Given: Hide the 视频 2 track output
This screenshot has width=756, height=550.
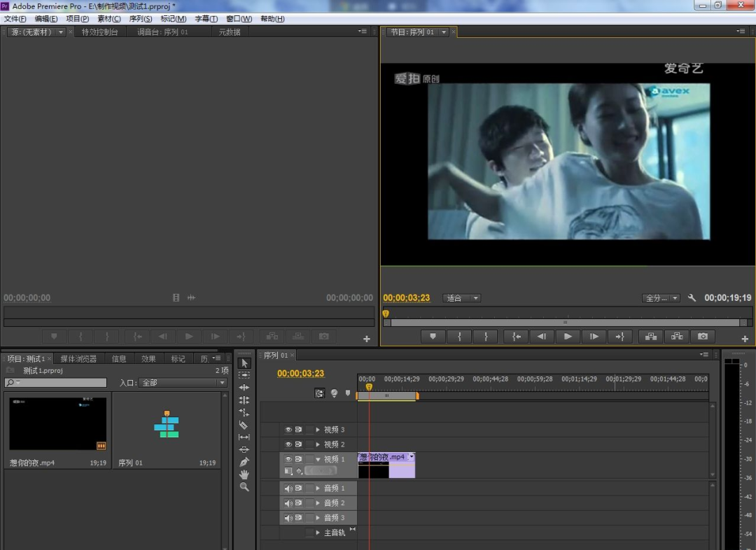Looking at the screenshot, I should tap(288, 444).
